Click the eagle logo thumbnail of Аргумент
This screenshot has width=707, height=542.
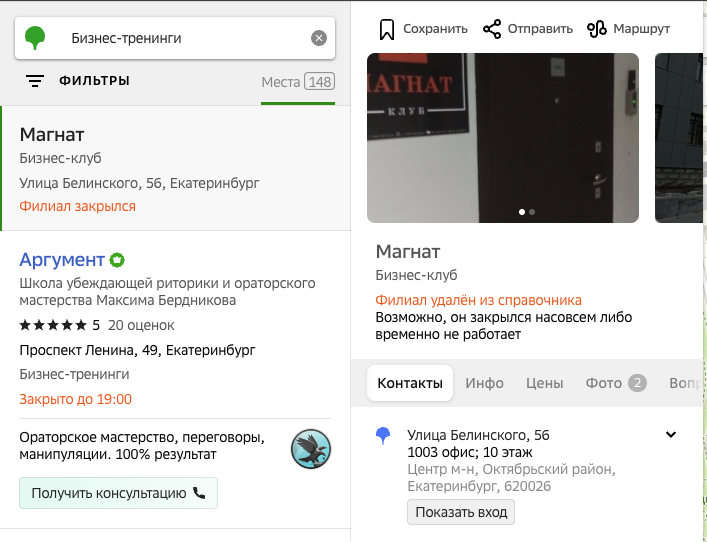click(311, 449)
